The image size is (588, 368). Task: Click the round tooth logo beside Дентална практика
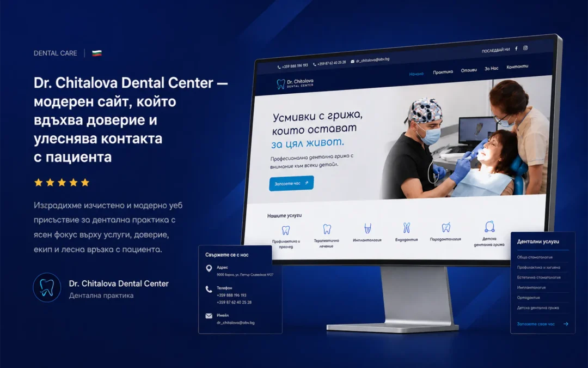pos(47,288)
